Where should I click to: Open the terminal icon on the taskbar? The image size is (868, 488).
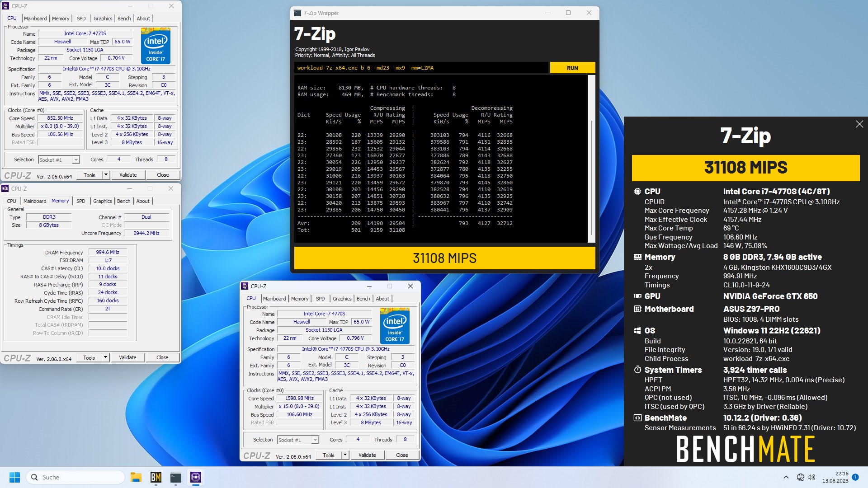pos(176,477)
